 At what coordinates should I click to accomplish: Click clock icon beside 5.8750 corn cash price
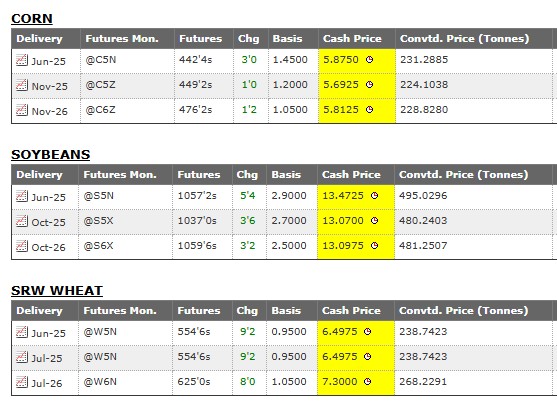[x=369, y=60]
